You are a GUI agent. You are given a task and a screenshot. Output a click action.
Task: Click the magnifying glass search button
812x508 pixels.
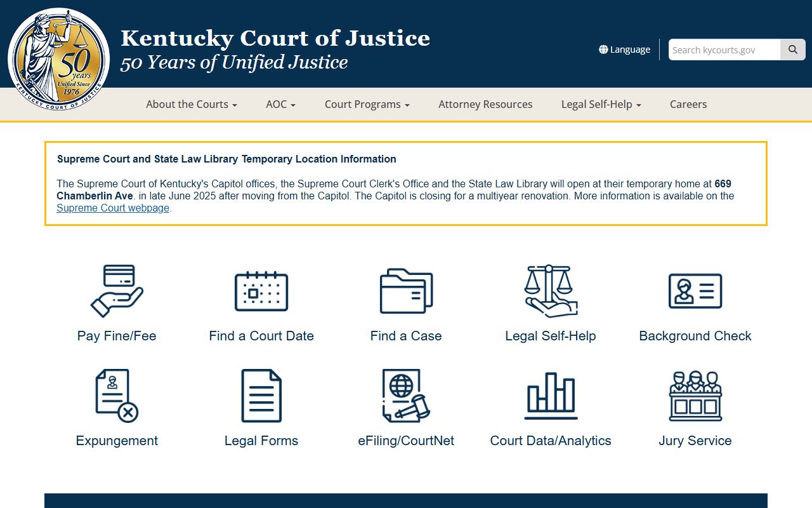click(792, 50)
